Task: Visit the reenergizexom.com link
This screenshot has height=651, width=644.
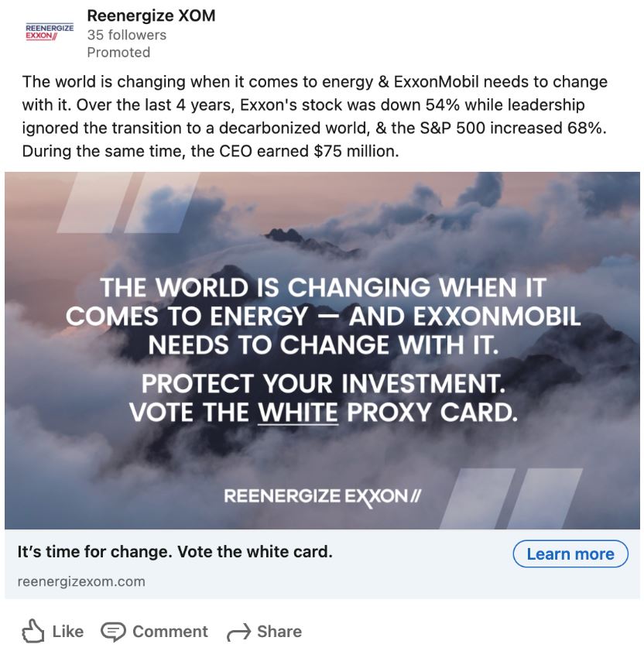Action: 81,581
